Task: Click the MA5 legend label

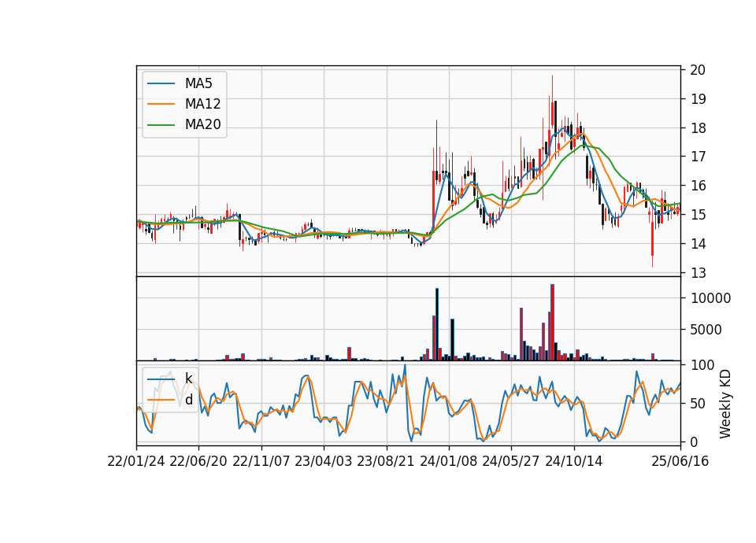Action: click(198, 83)
